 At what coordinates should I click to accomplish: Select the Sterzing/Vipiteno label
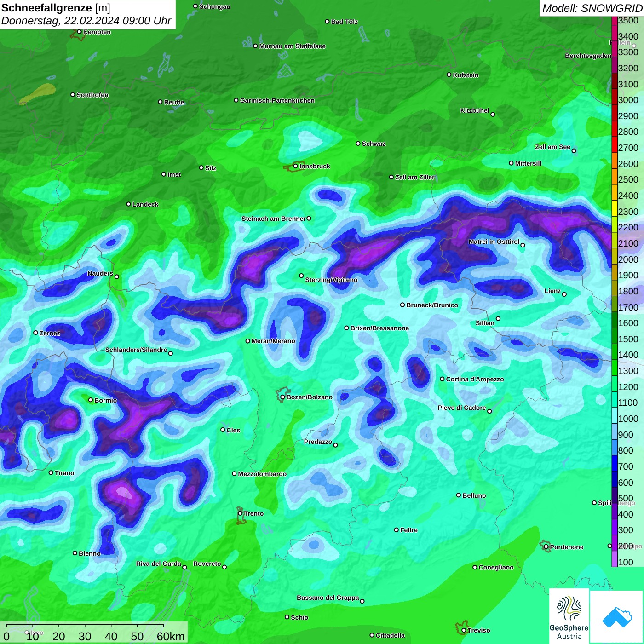[331, 280]
